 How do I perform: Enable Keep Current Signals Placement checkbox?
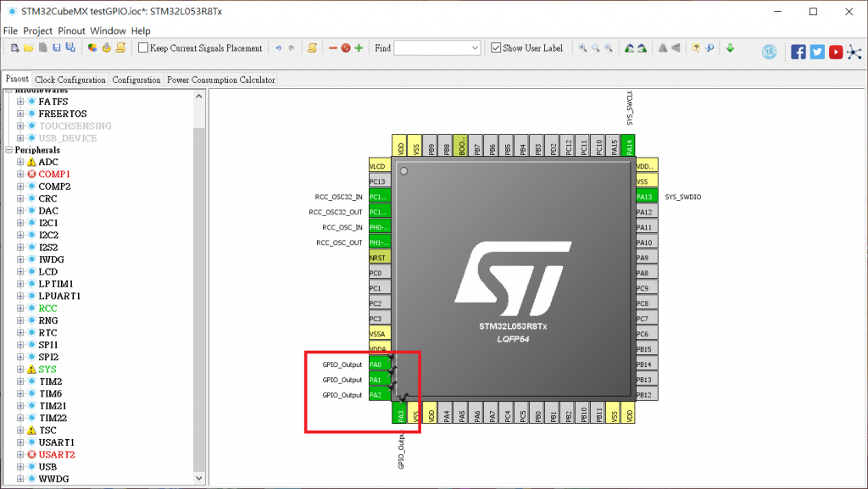pos(143,47)
